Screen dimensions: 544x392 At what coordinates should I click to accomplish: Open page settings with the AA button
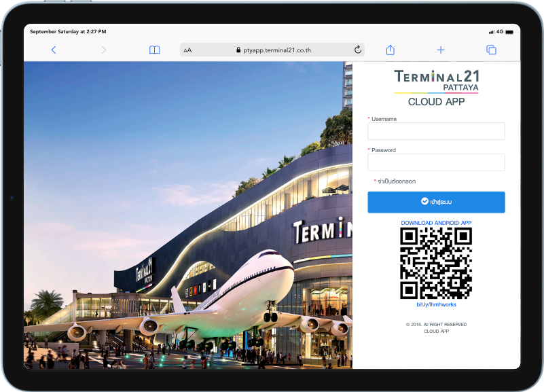click(188, 50)
